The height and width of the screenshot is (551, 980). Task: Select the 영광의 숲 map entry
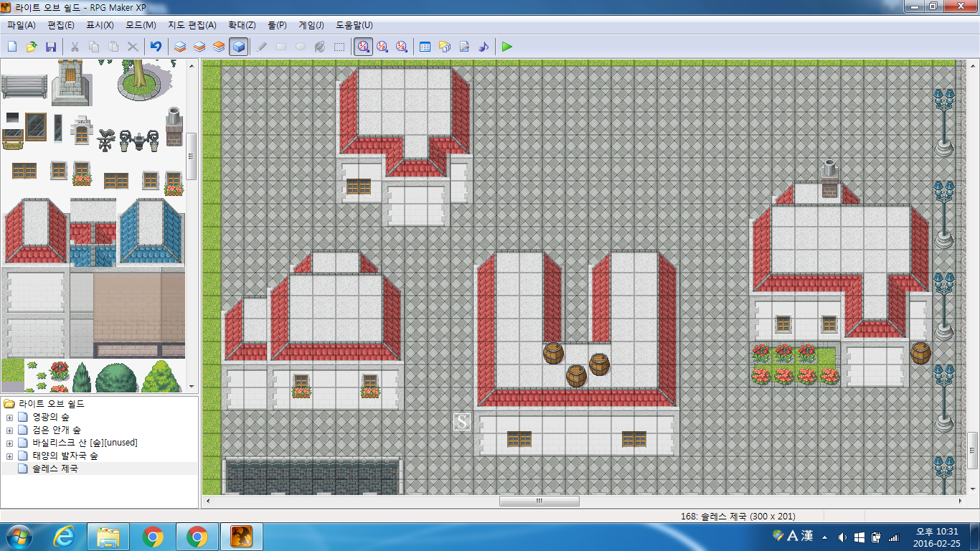(51, 417)
